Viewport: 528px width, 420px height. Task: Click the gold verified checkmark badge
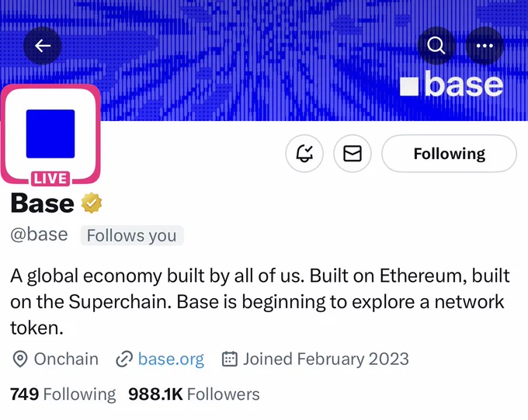point(92,203)
